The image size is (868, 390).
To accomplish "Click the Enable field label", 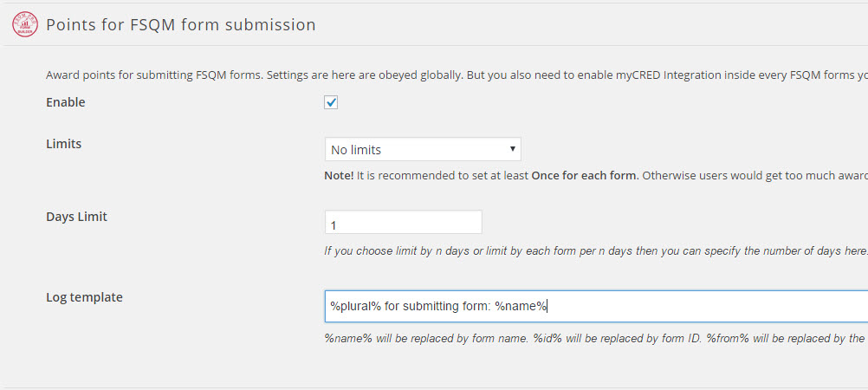I will tap(65, 102).
